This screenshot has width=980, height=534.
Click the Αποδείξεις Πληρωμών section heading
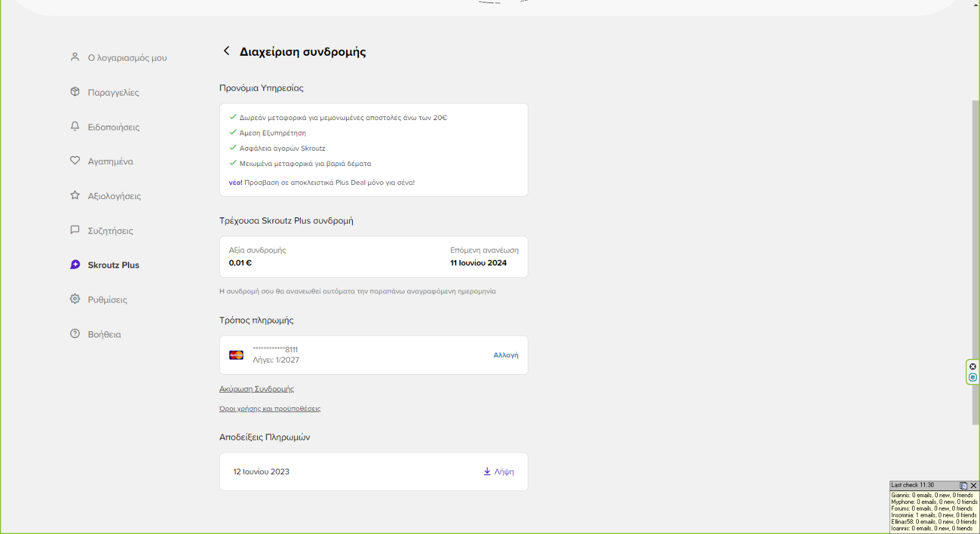pyautogui.click(x=265, y=437)
